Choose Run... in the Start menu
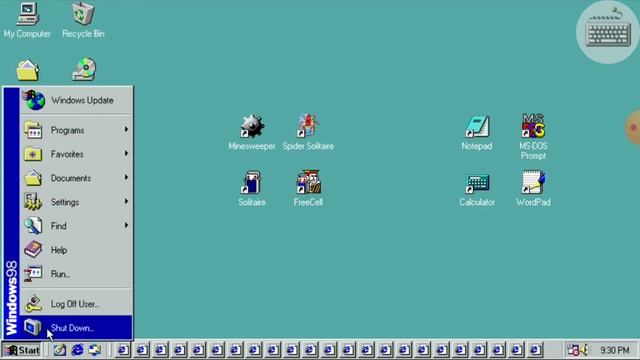This screenshot has height=360, width=640. (76, 274)
